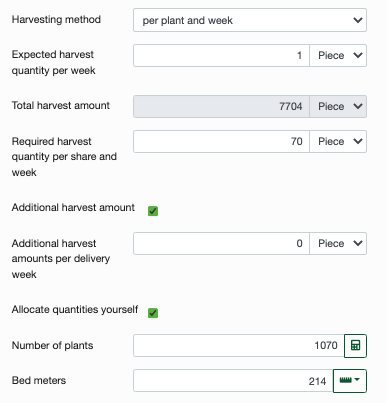Screen dimensions: 387x403
Task: Click the Additional harvest amount label
Action: (73, 207)
